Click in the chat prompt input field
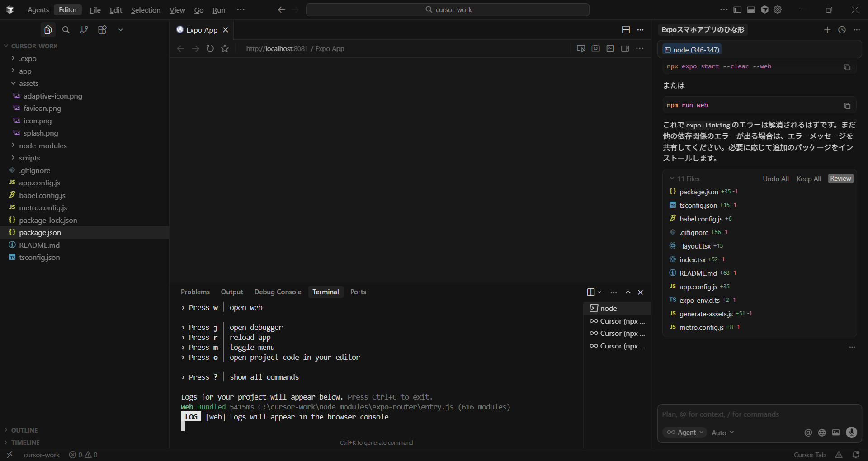The width and height of the screenshot is (868, 461). 759,414
